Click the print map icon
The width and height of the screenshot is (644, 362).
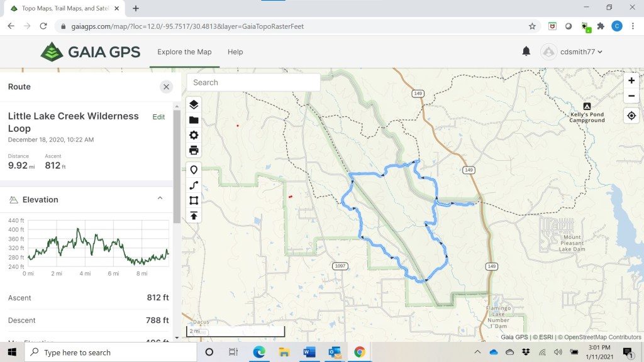(x=194, y=150)
